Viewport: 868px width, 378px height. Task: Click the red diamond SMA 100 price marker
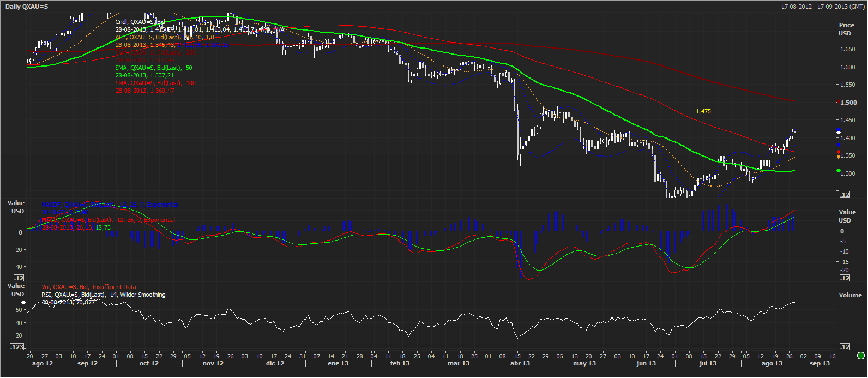(838, 152)
